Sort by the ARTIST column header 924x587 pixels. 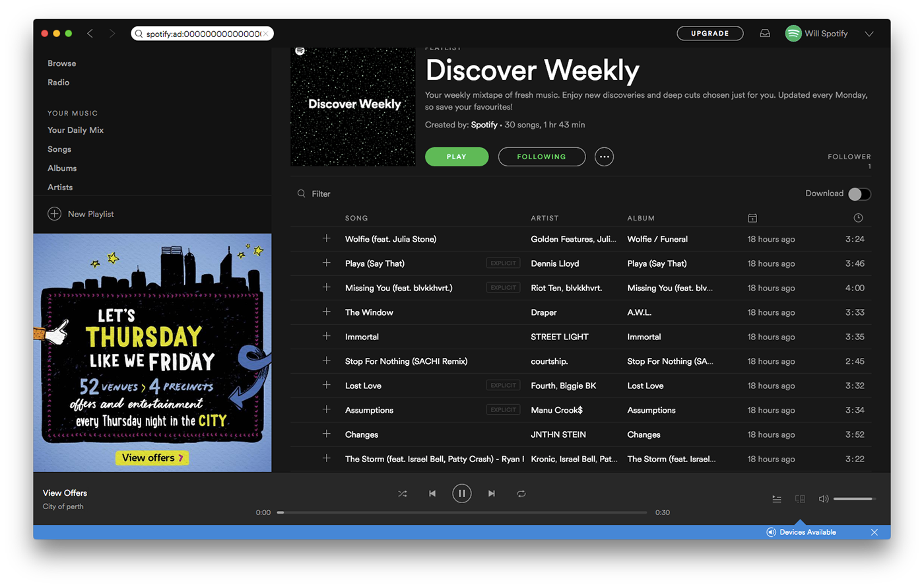click(544, 218)
